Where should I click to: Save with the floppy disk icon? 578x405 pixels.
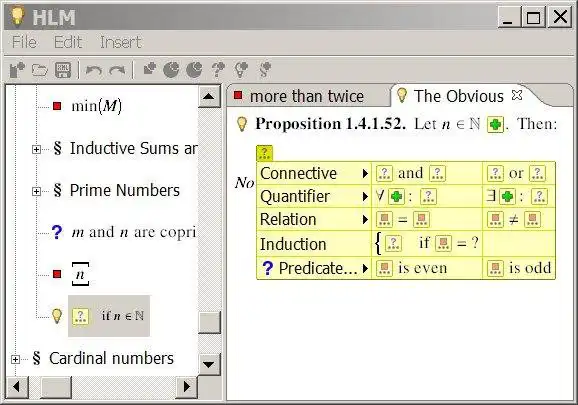pos(63,69)
